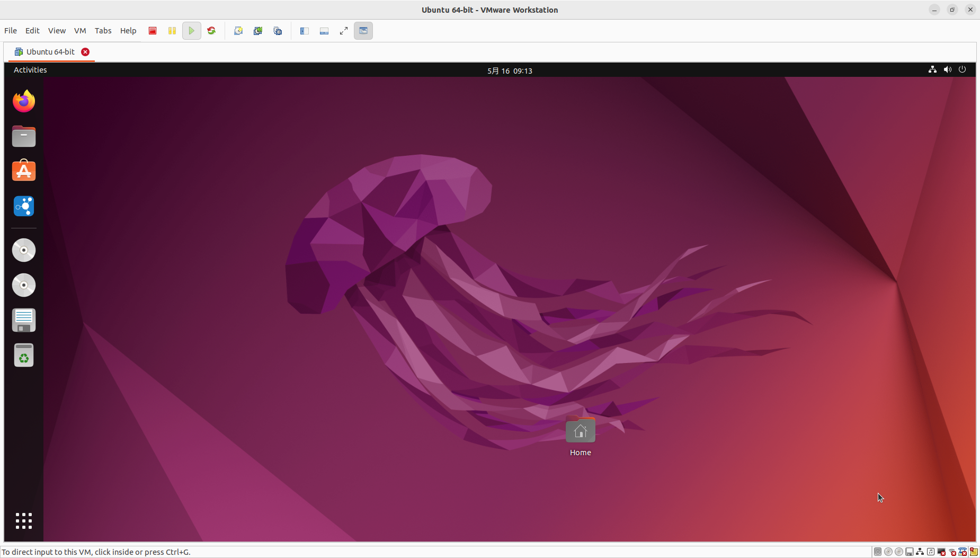Open the power system menu icon
980x558 pixels.
click(963, 69)
